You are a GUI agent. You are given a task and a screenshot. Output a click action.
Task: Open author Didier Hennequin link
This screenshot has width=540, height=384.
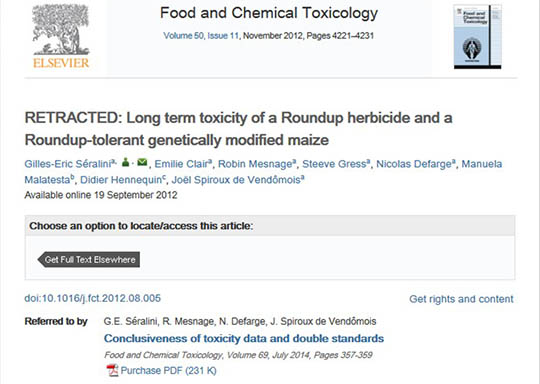pyautogui.click(x=121, y=180)
